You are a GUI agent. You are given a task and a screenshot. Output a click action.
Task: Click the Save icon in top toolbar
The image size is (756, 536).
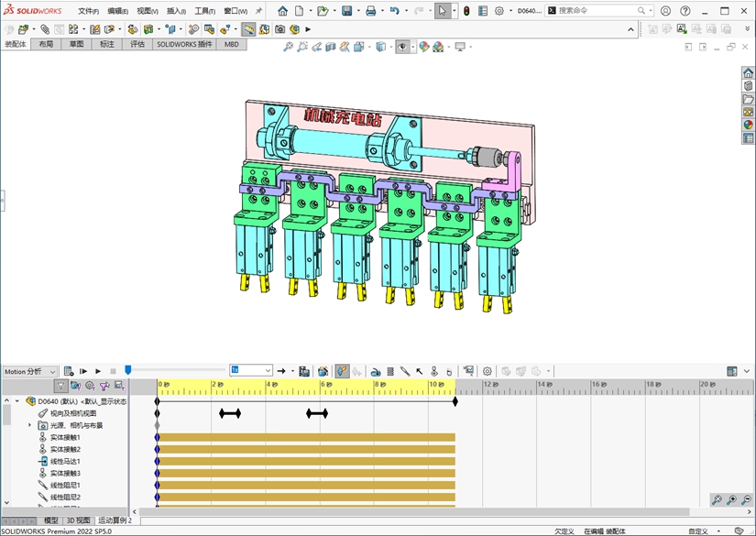[x=347, y=11]
